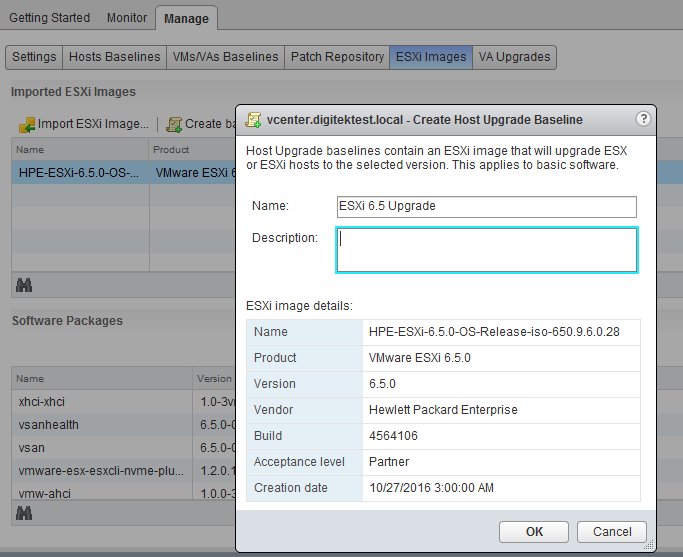Viewport: 683px width, 557px height.
Task: Click the Imported ESXi Images heading
Action: (73, 92)
